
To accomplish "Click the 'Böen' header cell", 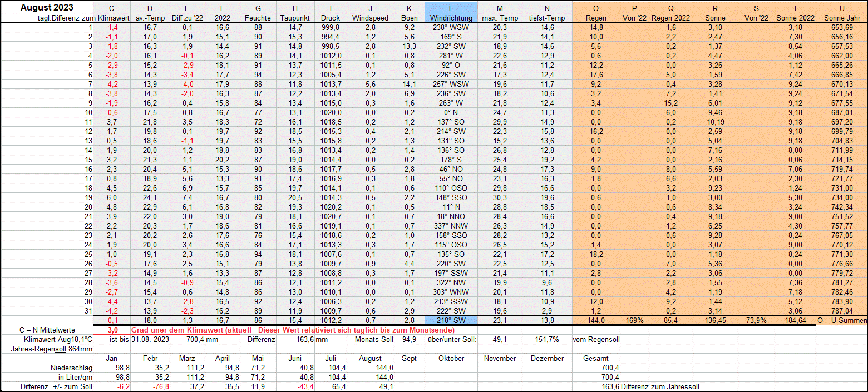I will tap(410, 18).
